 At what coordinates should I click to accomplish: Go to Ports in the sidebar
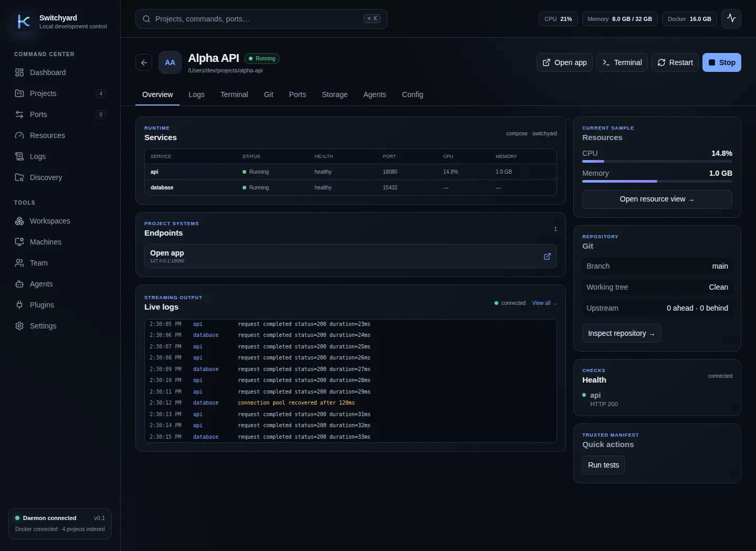(60, 114)
